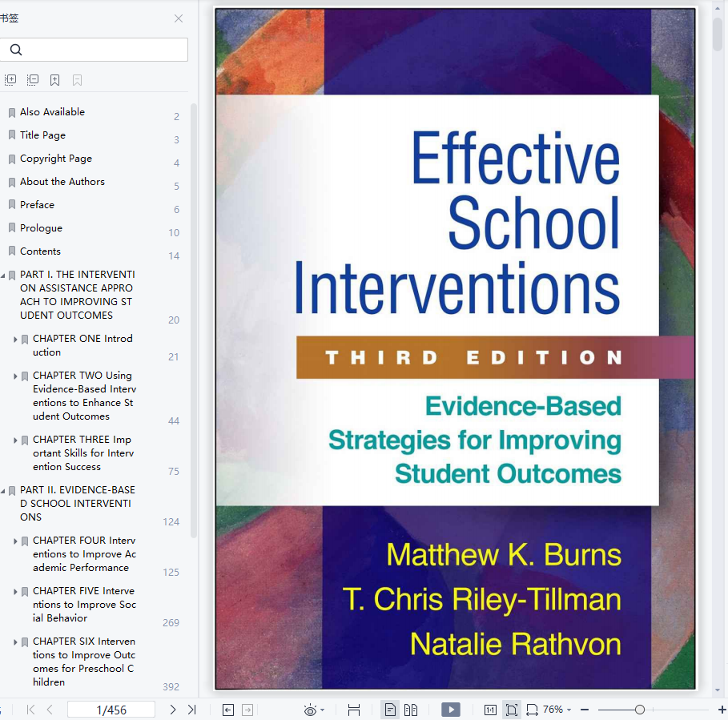Go to next page arrow
The height and width of the screenshot is (720, 728).
(173, 710)
